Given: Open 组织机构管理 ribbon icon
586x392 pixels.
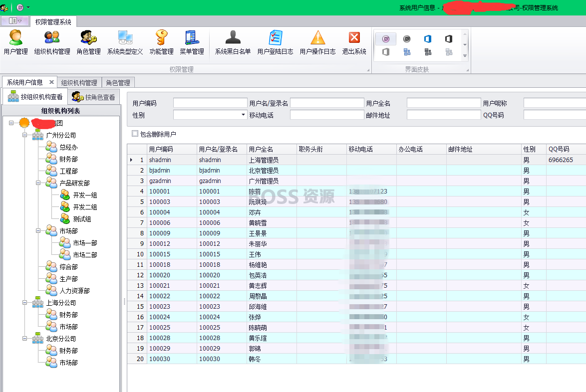Looking at the screenshot, I should click(x=52, y=42).
